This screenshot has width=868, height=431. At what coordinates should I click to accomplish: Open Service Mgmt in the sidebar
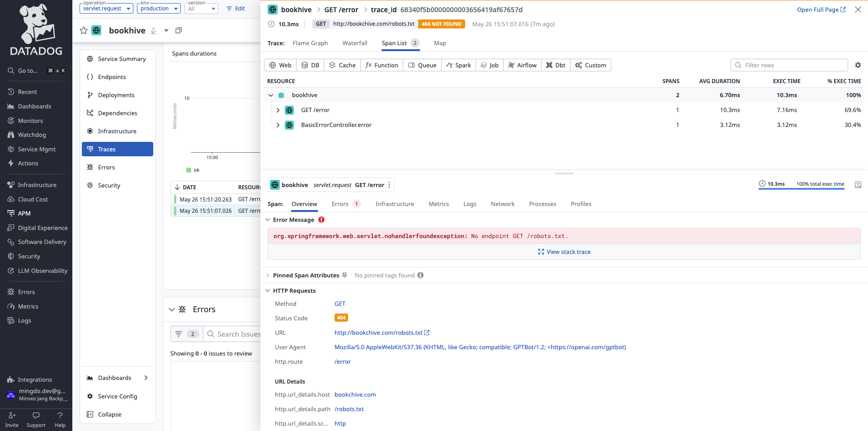pos(37,149)
